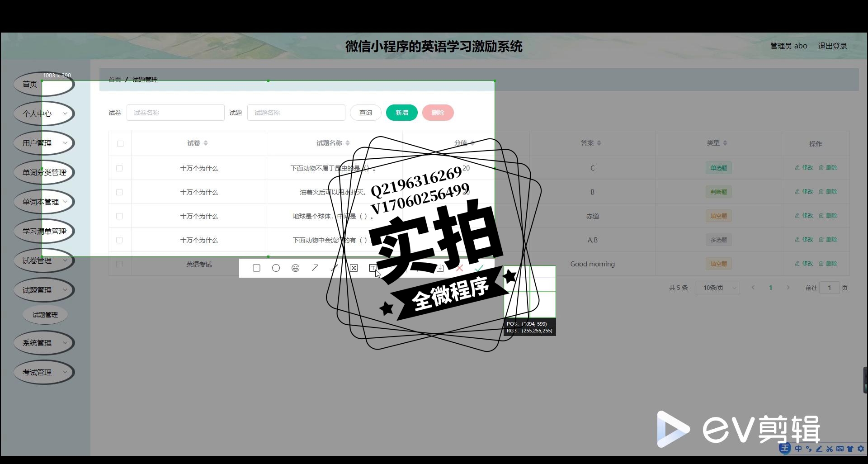This screenshot has height=464, width=868.
Task: Select the ellipse annotation tool
Action: pyautogui.click(x=276, y=268)
